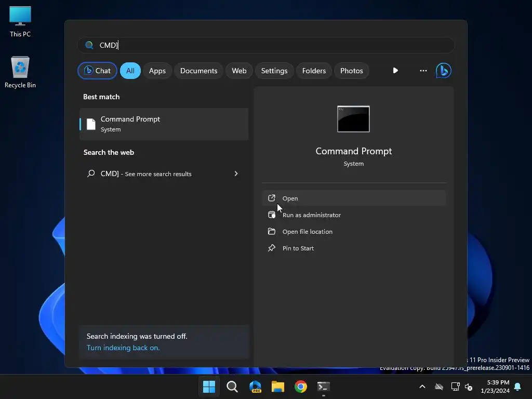Click the search magnifier icon in search box
Image resolution: width=532 pixels, height=399 pixels.
pos(89,45)
